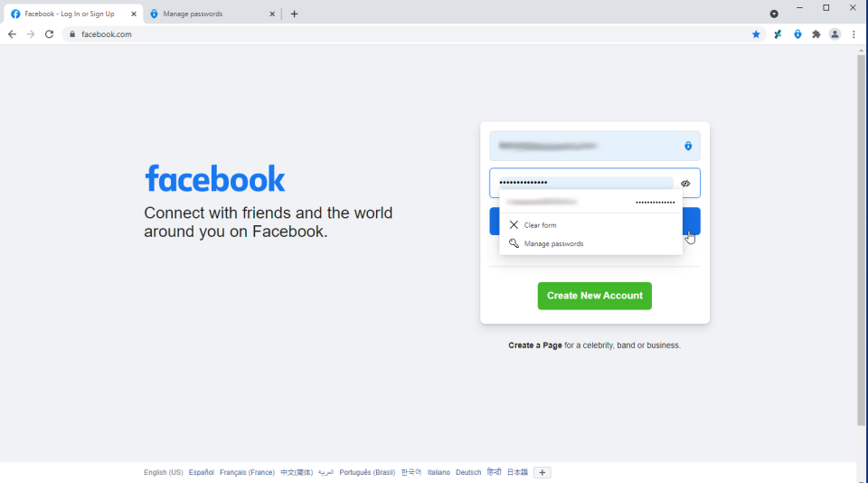This screenshot has height=483, width=868.
Task: Click the padlock site info icon
Action: (x=72, y=34)
